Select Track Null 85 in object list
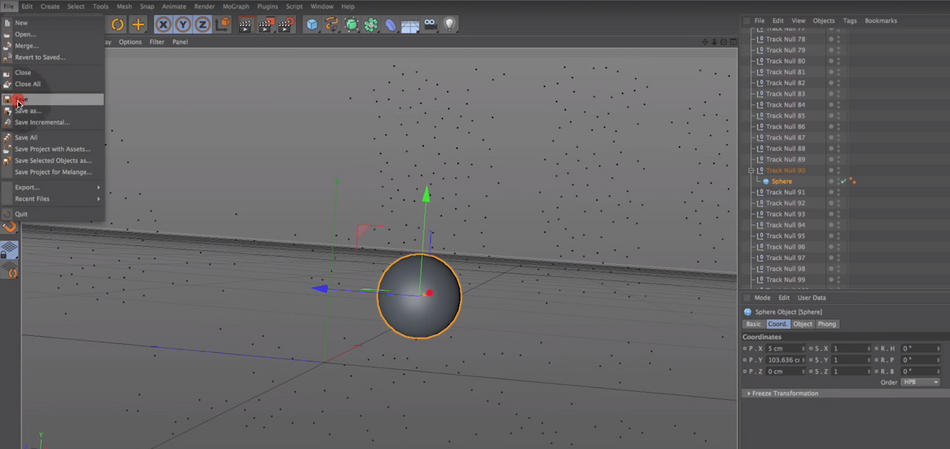 point(785,116)
